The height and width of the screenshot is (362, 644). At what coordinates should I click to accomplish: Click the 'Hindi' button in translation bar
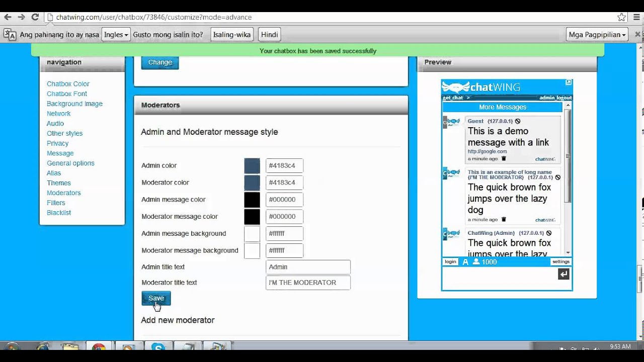(269, 35)
